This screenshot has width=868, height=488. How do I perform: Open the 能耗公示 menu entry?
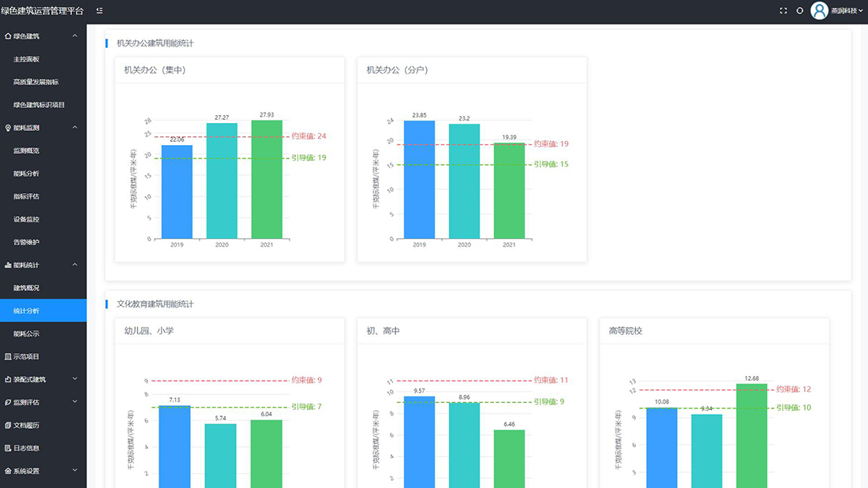tap(27, 333)
